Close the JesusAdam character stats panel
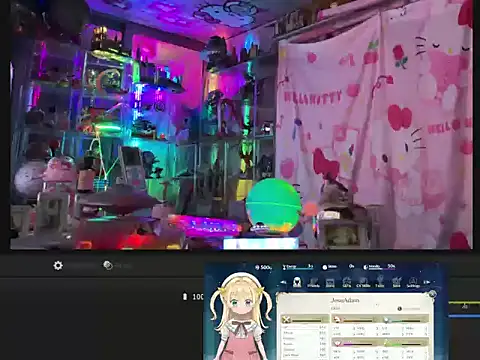 click(432, 294)
